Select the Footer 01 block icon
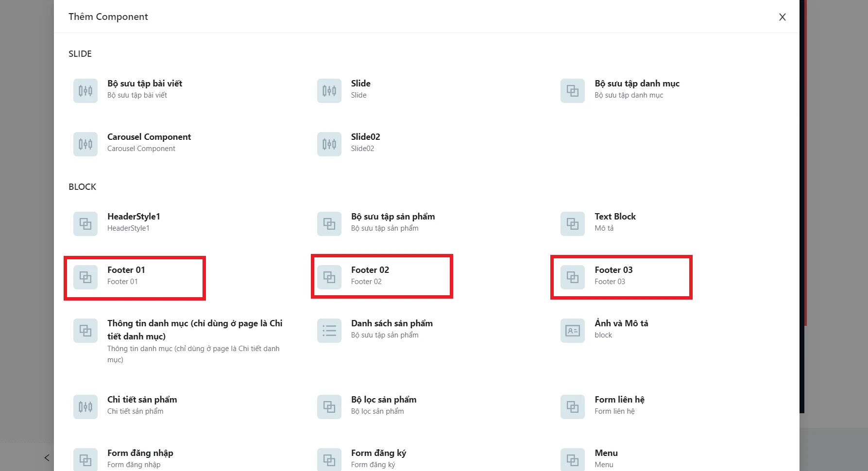 (85, 277)
